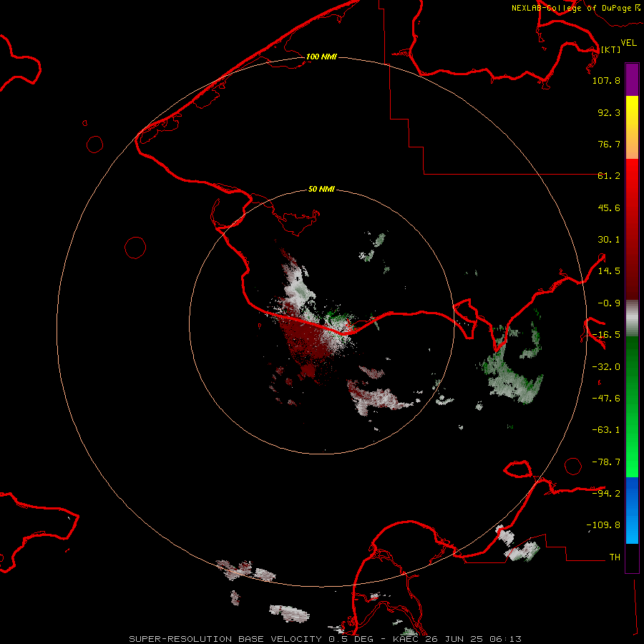Viewport: 644px width, 644px height.
Task: Click the -94.2 velocity scale value
Action: point(606,493)
